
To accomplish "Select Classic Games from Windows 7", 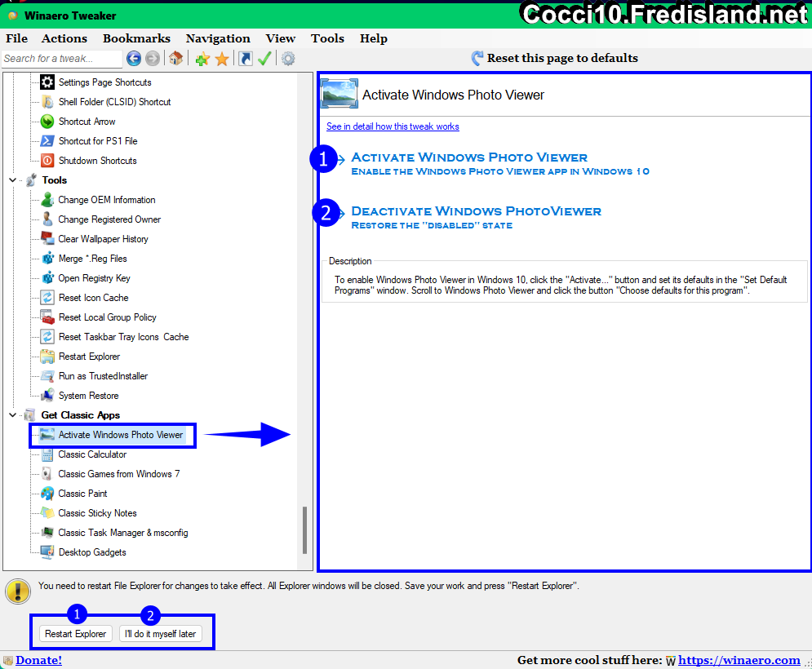I will tap(118, 474).
